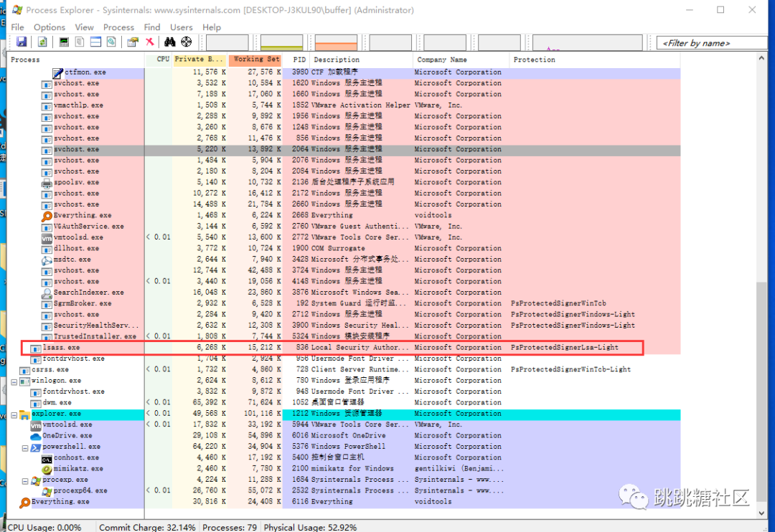Sort by the Working Set column header
Viewport: 775px width, 532px height.
click(255, 60)
